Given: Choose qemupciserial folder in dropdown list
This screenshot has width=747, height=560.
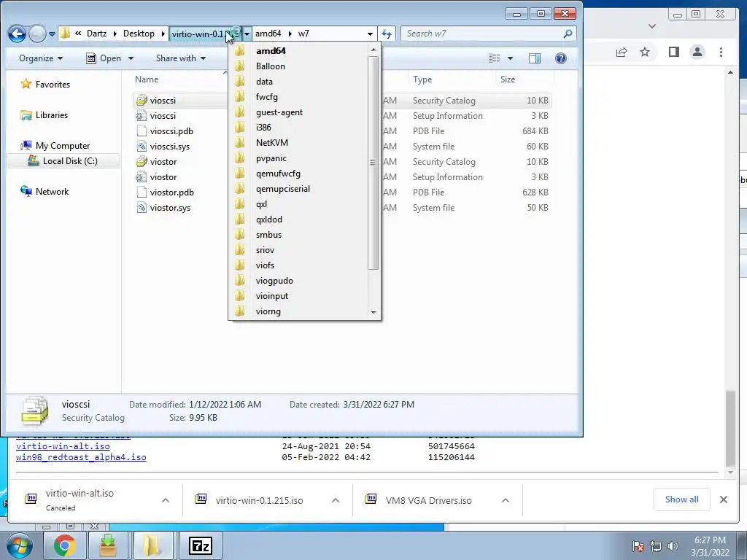Looking at the screenshot, I should tap(298, 189).
